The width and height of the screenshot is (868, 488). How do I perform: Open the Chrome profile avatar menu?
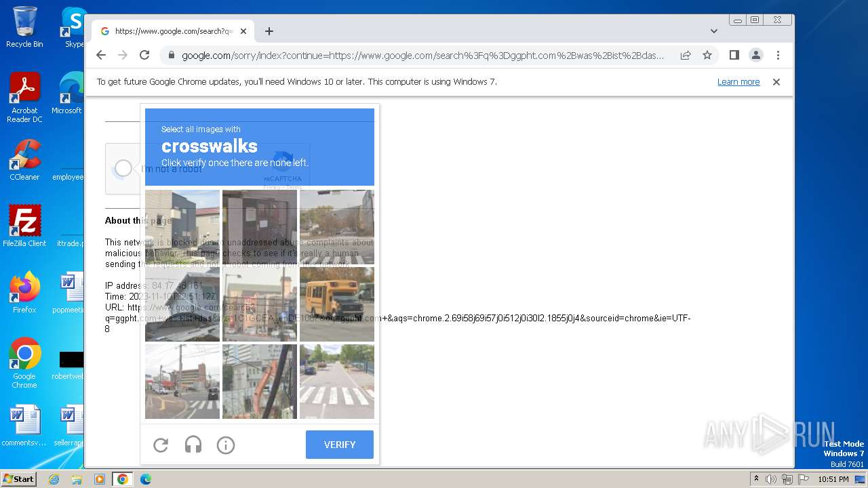755,55
